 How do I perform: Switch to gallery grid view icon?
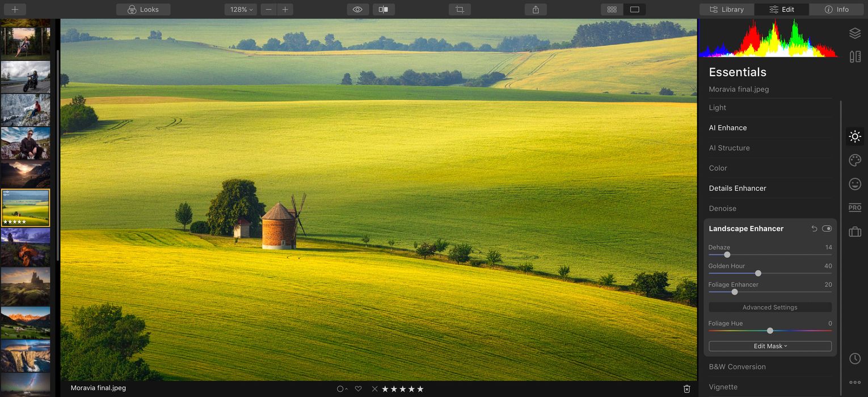(x=612, y=9)
